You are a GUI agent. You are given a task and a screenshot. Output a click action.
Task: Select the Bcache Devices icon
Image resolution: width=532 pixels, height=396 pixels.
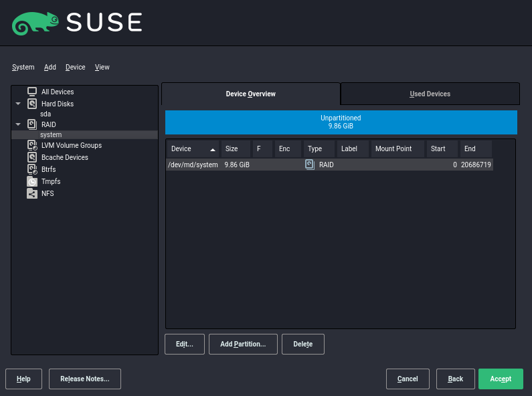click(31, 157)
